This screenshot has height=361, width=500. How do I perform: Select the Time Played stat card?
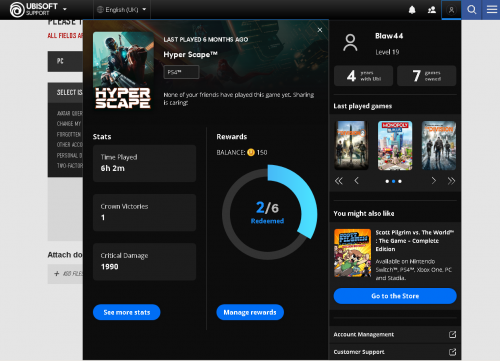(144, 163)
